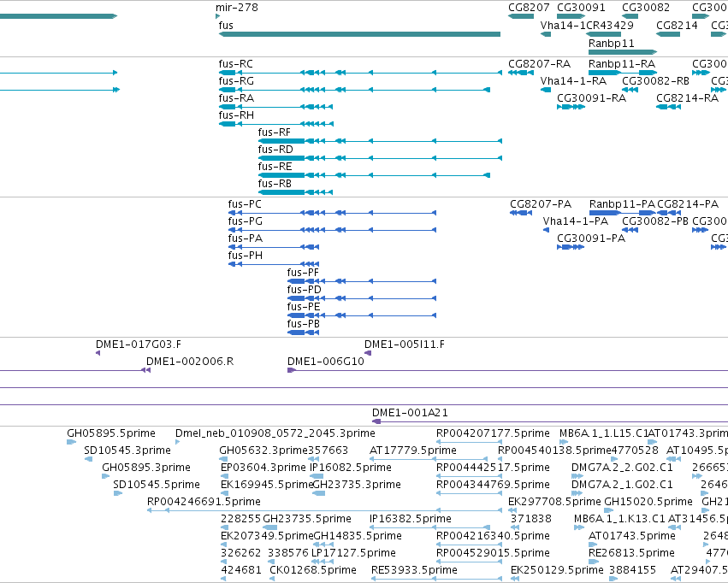Screen dimensions: 728x583
Task: Select EST SD10545.3prime
Action: [88, 459]
